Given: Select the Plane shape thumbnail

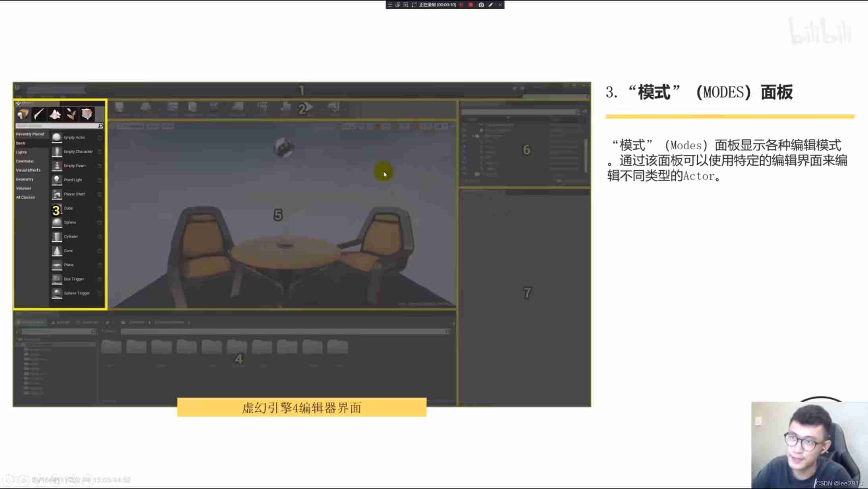Looking at the screenshot, I should [57, 265].
